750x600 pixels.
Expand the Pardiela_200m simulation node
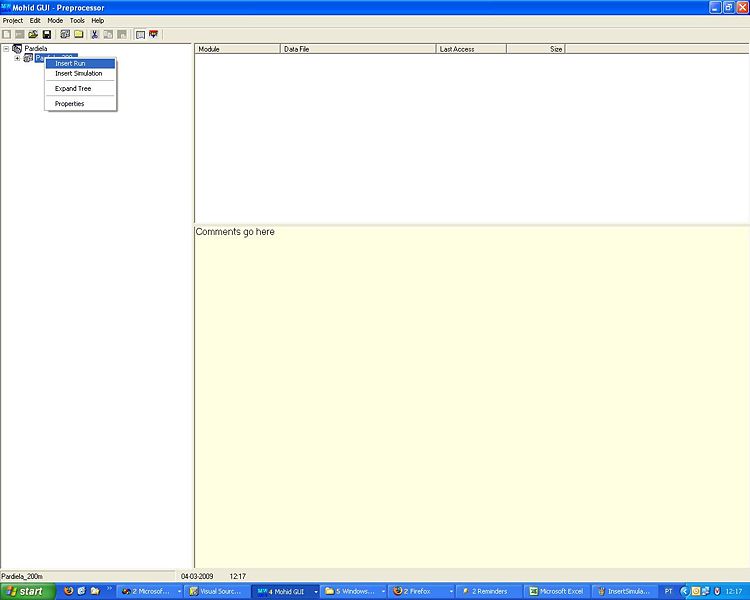point(17,58)
